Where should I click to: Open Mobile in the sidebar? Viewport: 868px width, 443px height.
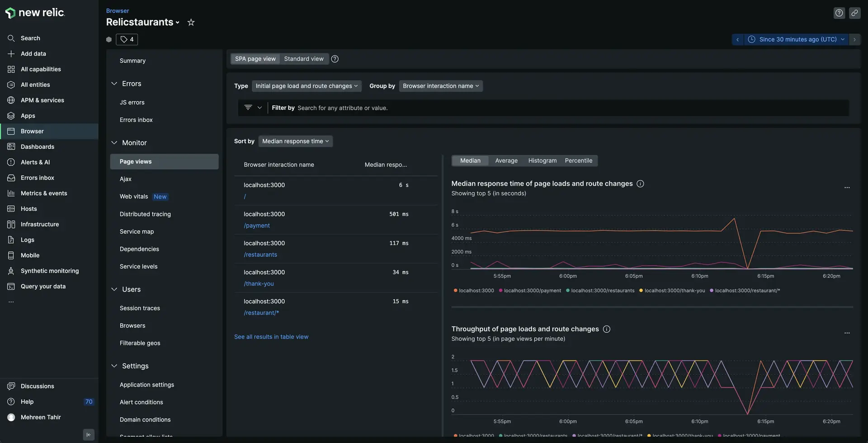point(30,255)
